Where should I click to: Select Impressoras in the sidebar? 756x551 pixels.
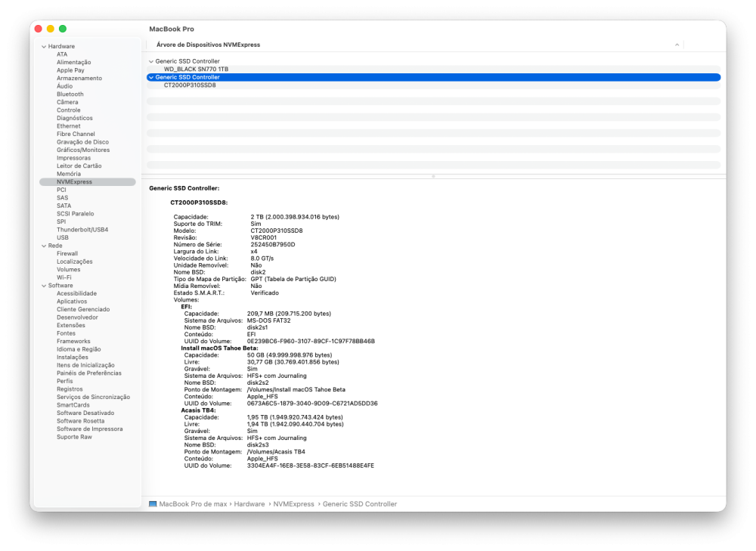[x=73, y=158]
